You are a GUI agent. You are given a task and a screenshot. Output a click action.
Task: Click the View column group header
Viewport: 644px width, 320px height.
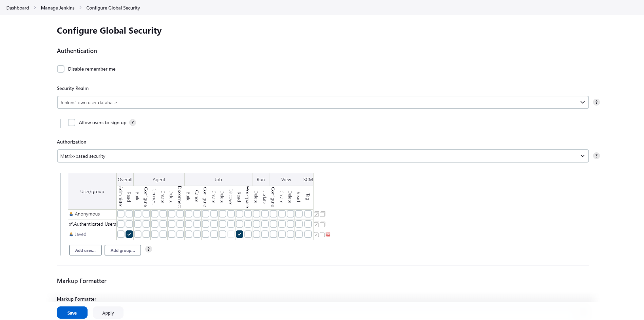click(x=286, y=180)
